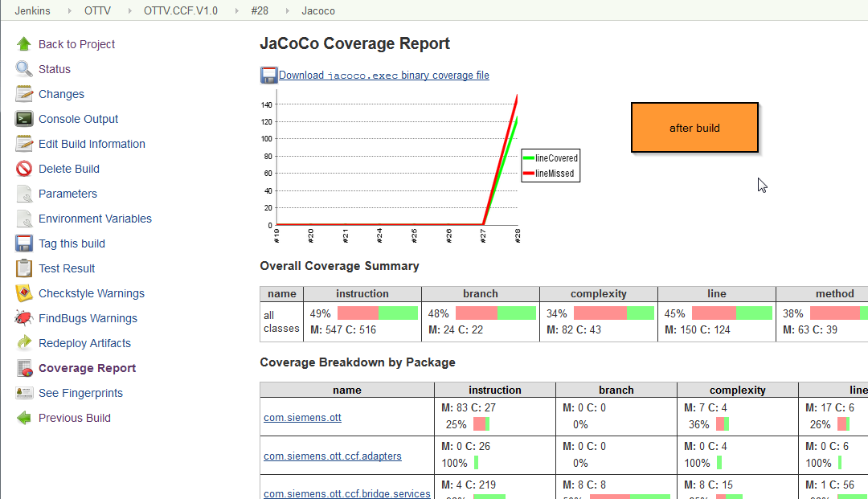This screenshot has width=868, height=499.
Task: Click the red Delete Build icon
Action: [x=24, y=169]
